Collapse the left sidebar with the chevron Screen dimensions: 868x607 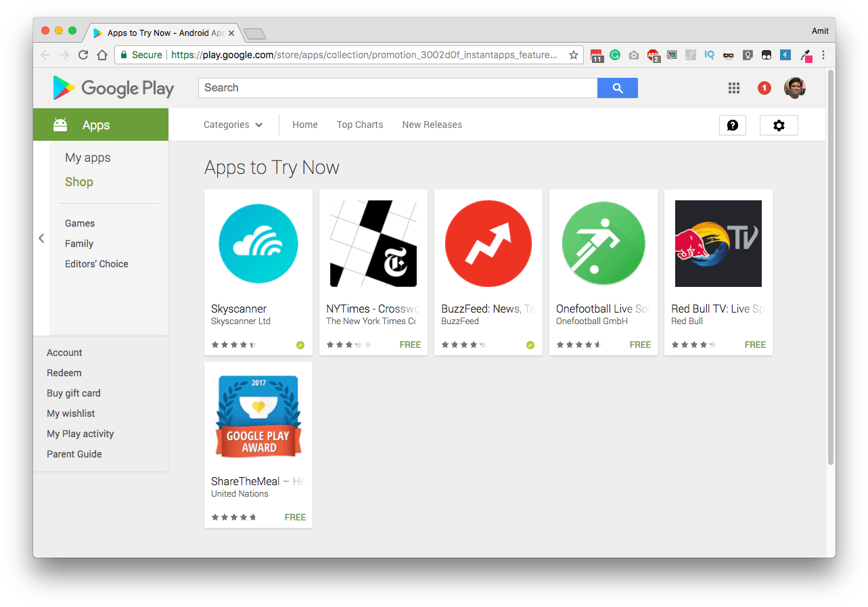[41, 238]
